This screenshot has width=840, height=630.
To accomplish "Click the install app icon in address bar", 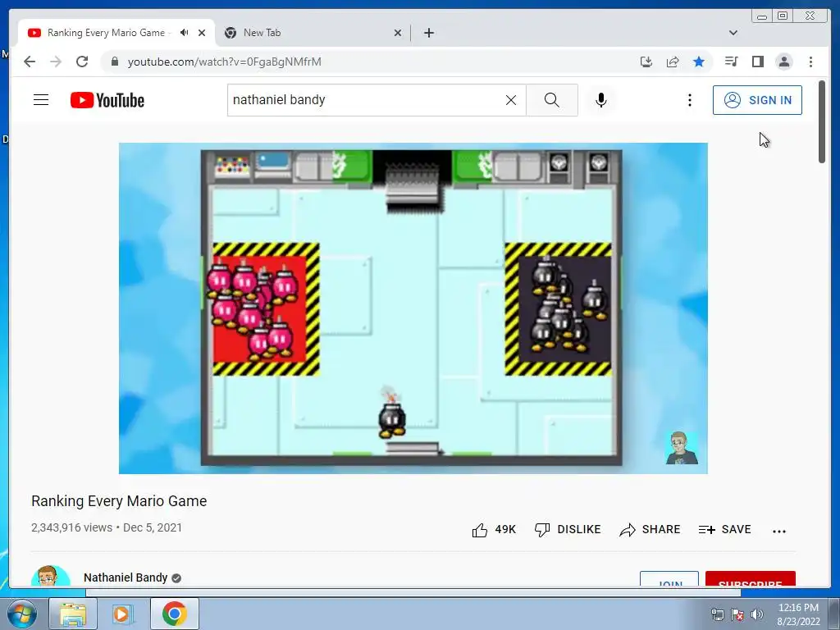I will pos(646,62).
